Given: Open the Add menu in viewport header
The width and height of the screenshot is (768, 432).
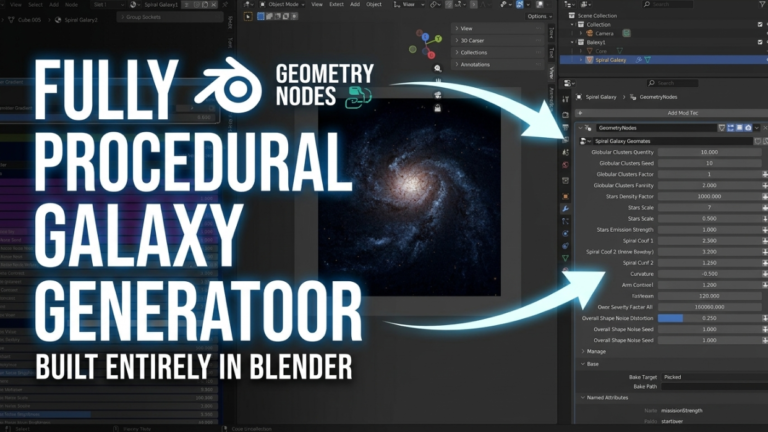Looking at the screenshot, I should click(x=355, y=4).
